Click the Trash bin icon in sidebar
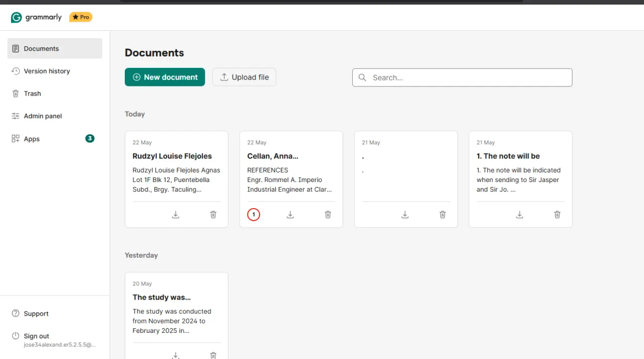Viewport: 644px width, 359px height. 16,94
